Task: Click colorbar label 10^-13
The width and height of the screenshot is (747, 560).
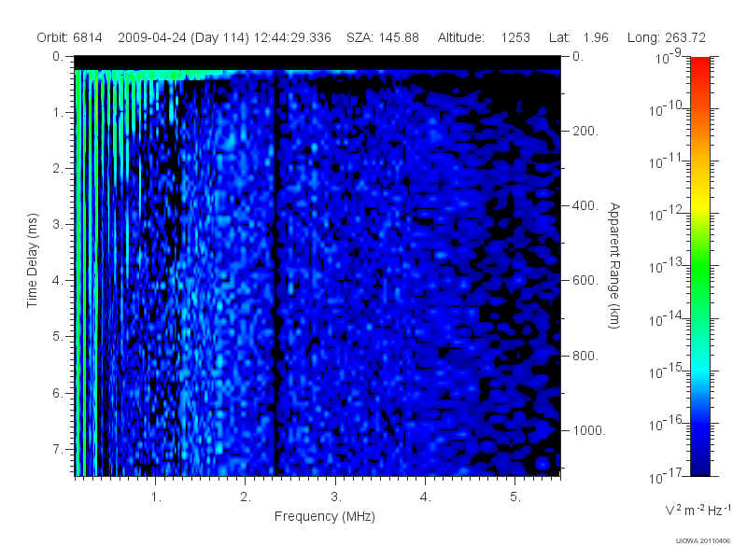Action: (x=666, y=266)
